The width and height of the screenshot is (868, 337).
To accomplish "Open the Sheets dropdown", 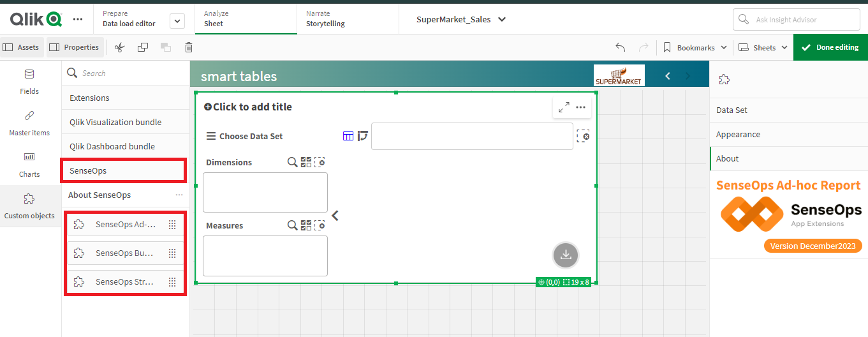I will (x=763, y=47).
